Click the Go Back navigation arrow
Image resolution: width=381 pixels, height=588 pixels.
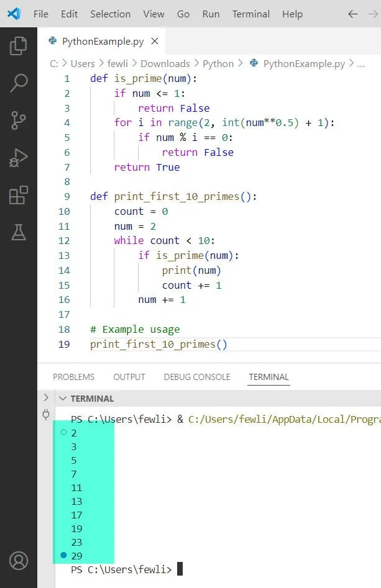point(353,14)
